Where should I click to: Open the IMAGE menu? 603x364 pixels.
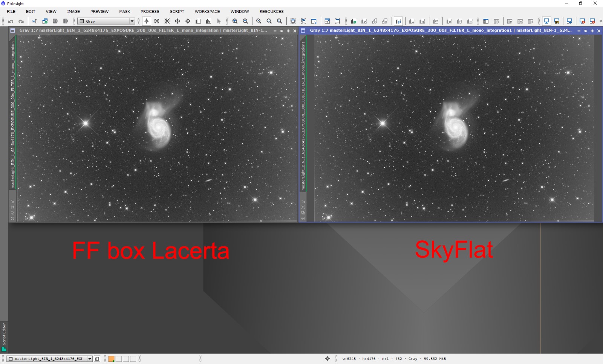[73, 12]
